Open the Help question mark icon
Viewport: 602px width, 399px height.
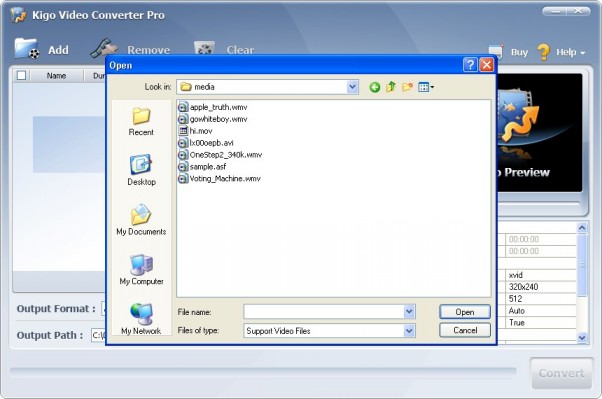click(x=543, y=52)
